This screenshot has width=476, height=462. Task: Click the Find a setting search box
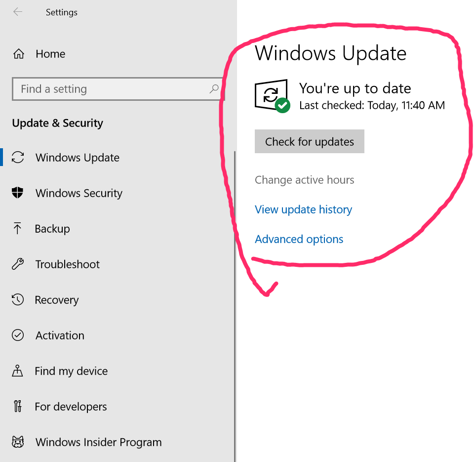click(118, 89)
